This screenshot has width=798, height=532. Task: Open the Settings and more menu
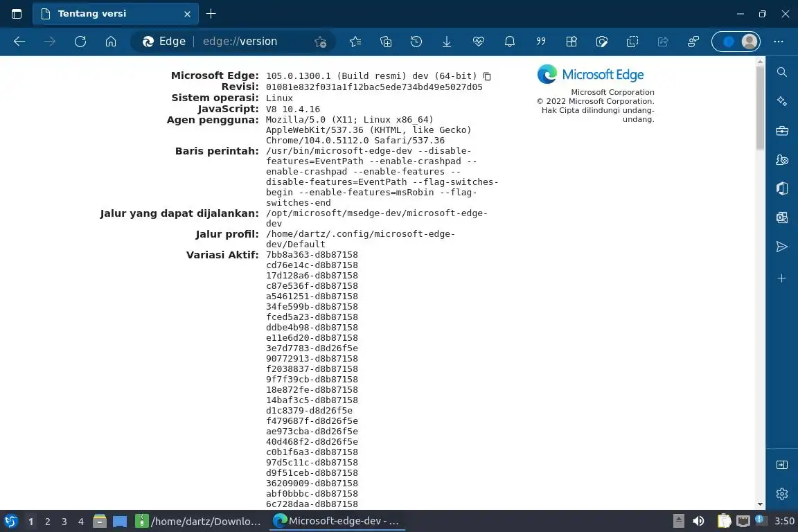[779, 42]
